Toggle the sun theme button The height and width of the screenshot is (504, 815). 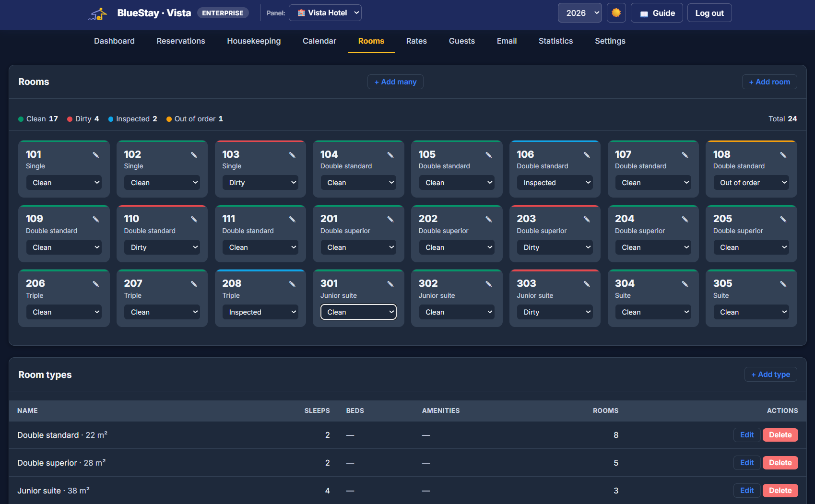point(616,13)
